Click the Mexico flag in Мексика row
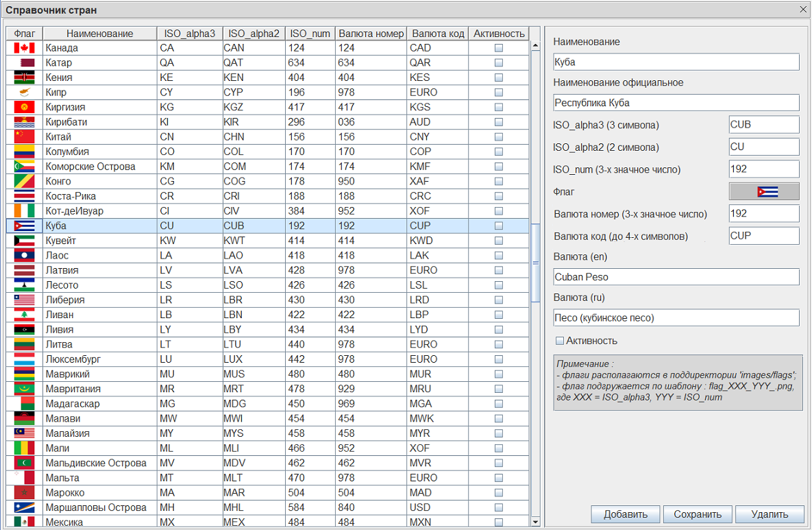Viewport: 812px width, 530px height. [x=24, y=522]
